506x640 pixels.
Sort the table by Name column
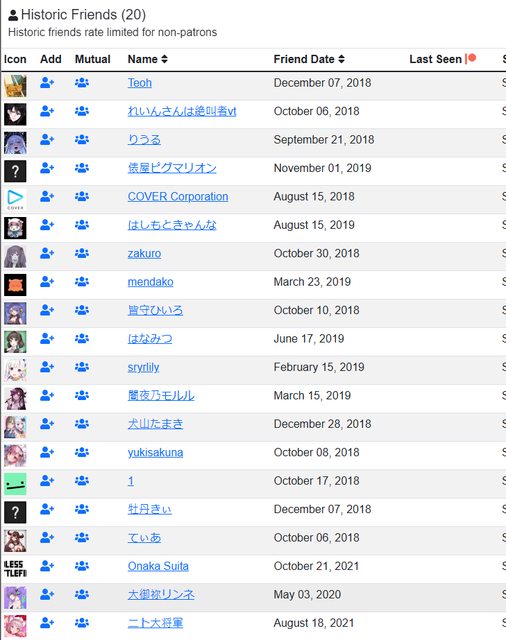147,59
